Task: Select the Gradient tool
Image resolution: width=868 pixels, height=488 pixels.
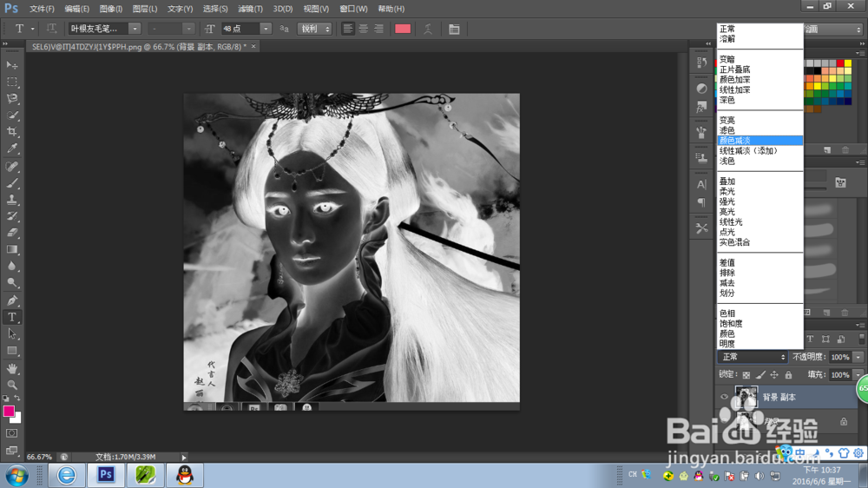Action: pos(11,250)
